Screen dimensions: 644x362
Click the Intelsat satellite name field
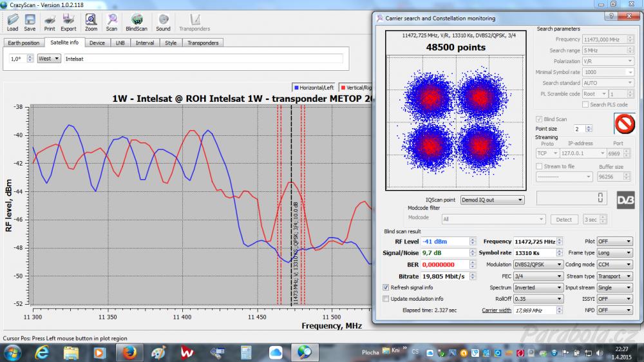[204, 59]
